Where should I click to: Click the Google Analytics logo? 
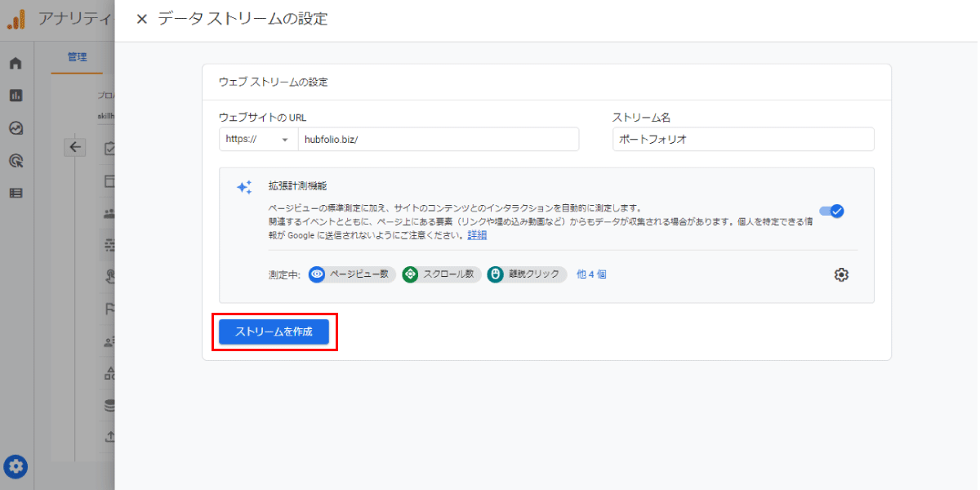tap(16, 20)
